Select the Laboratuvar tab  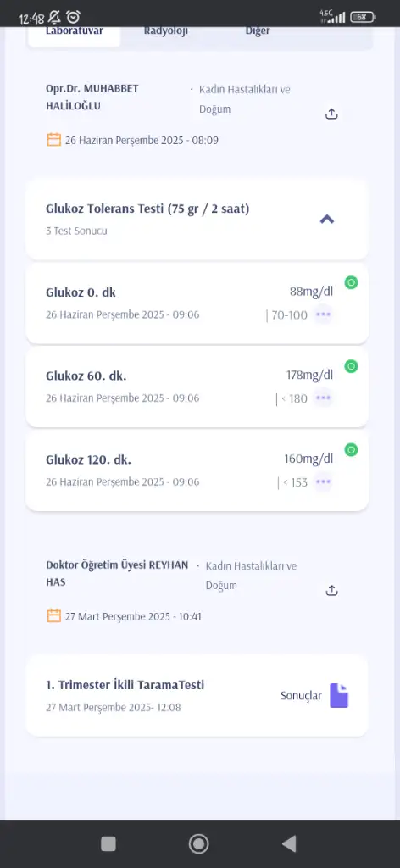click(74, 31)
